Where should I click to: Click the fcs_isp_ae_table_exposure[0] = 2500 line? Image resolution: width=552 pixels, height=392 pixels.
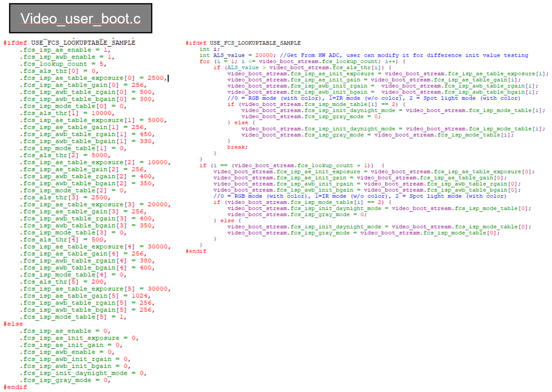(93, 78)
